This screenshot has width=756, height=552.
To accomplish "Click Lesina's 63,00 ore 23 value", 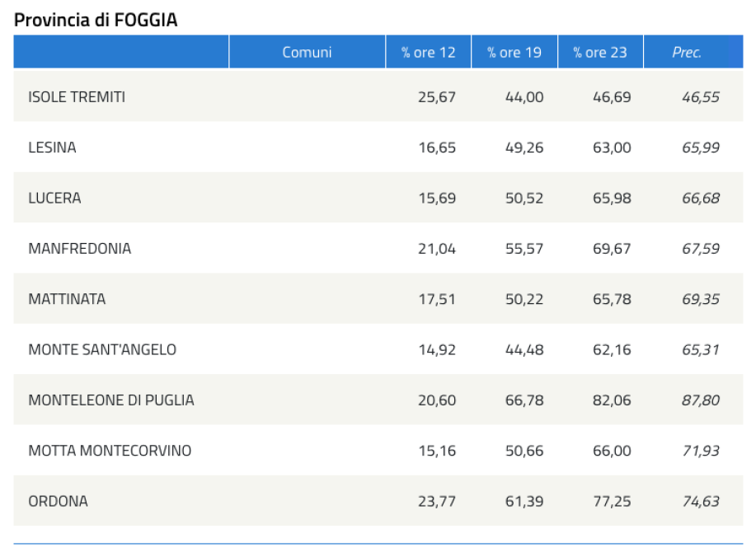I will pos(612,147).
